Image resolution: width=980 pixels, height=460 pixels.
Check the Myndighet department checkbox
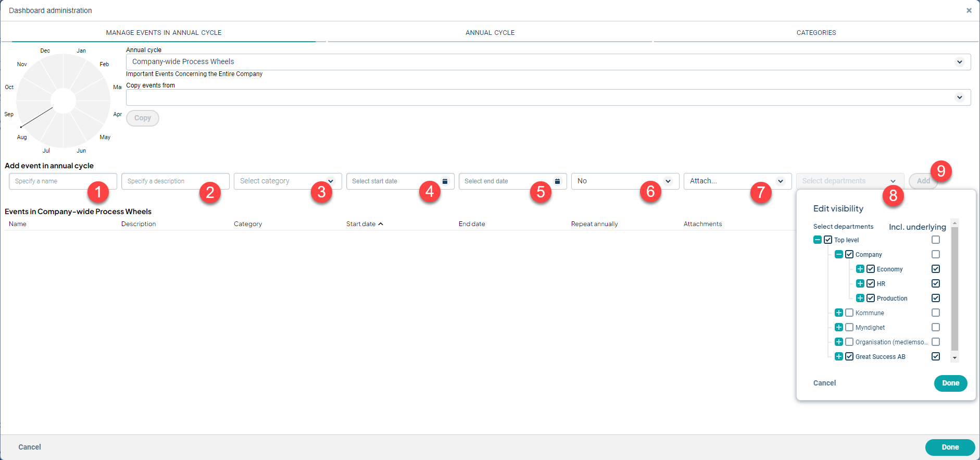[x=849, y=328]
